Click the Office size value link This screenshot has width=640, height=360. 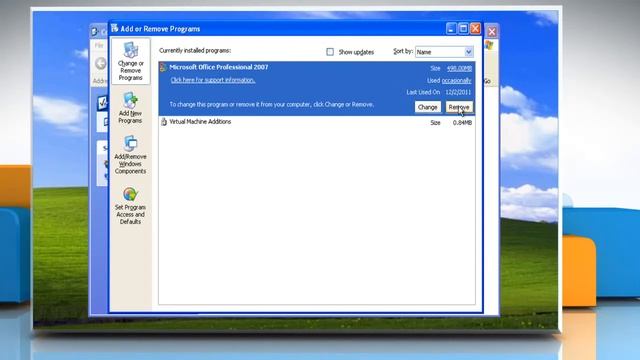(459, 68)
